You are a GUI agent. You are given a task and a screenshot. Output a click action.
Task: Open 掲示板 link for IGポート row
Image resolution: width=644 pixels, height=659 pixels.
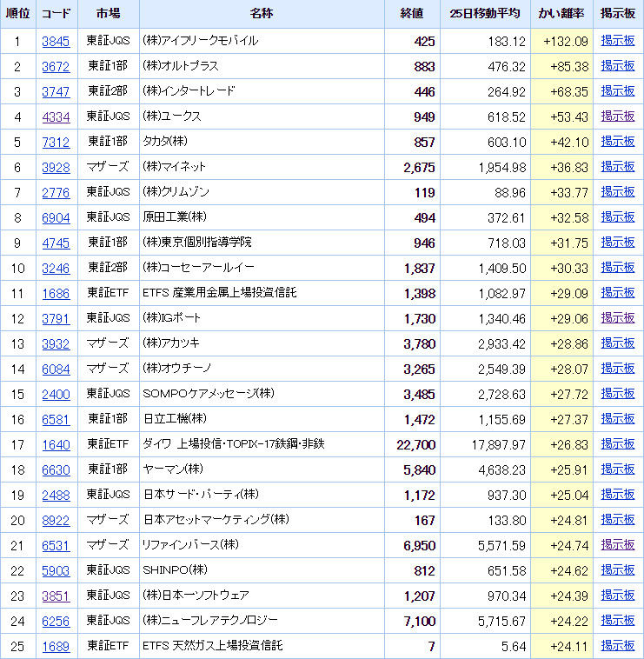pyautogui.click(x=618, y=318)
